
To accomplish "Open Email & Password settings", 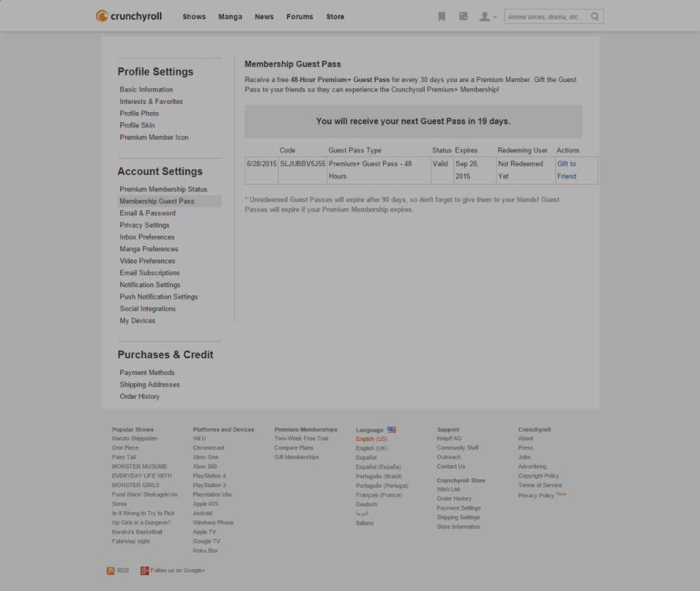I will click(148, 213).
